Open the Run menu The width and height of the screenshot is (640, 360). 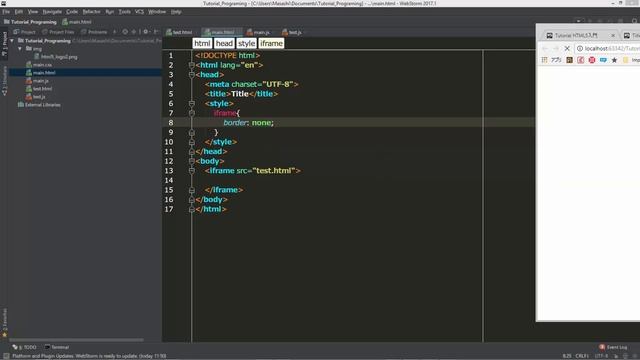point(109,12)
